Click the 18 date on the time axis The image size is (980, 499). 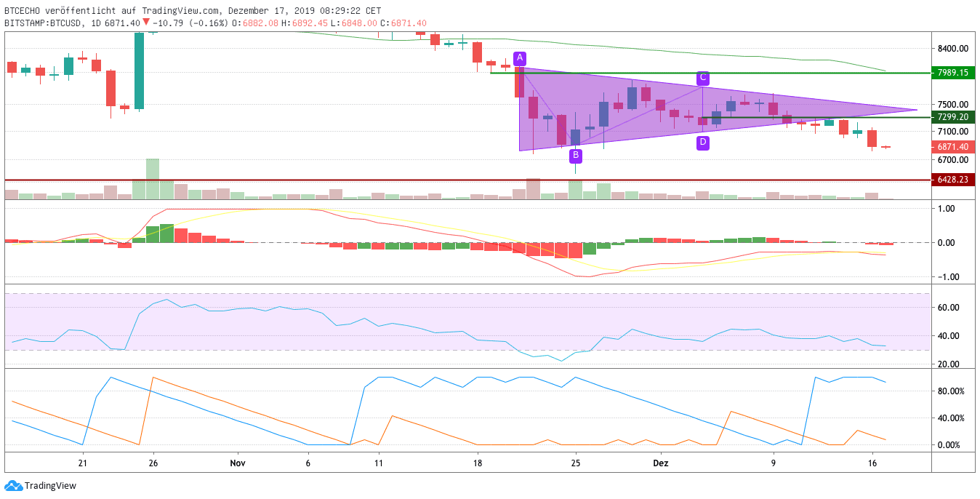pyautogui.click(x=477, y=463)
